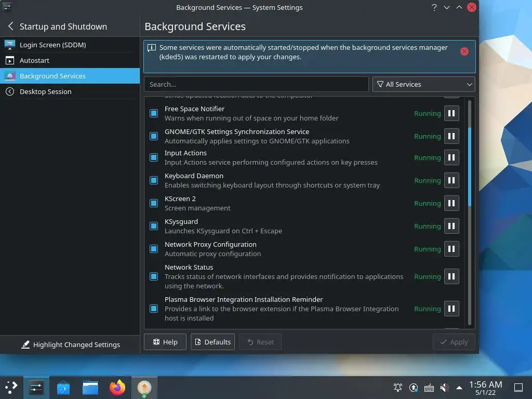Open the What's This help question mark
532x399 pixels.
click(x=434, y=7)
